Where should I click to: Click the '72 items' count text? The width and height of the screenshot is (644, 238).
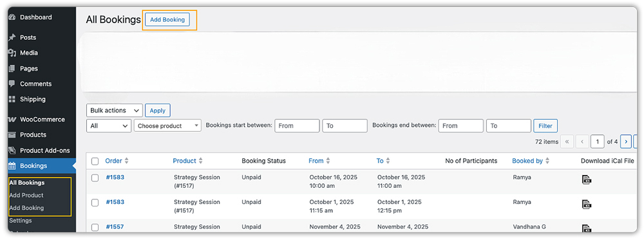(547, 142)
